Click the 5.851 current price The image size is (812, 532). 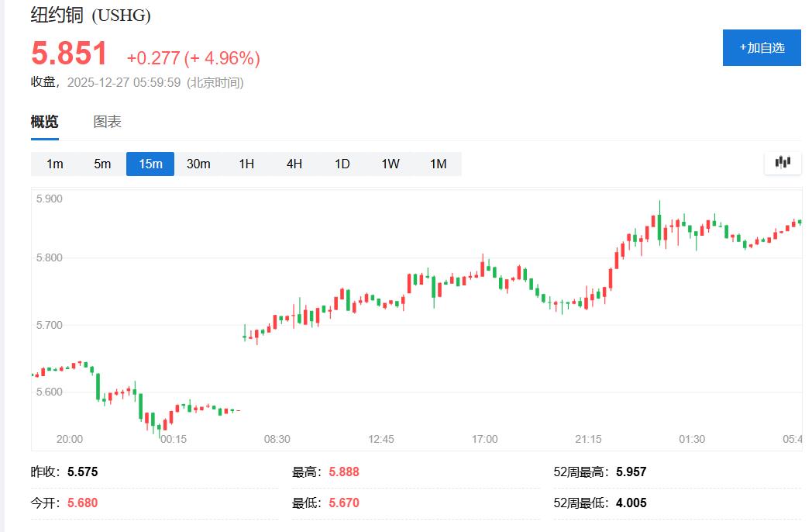click(x=69, y=54)
